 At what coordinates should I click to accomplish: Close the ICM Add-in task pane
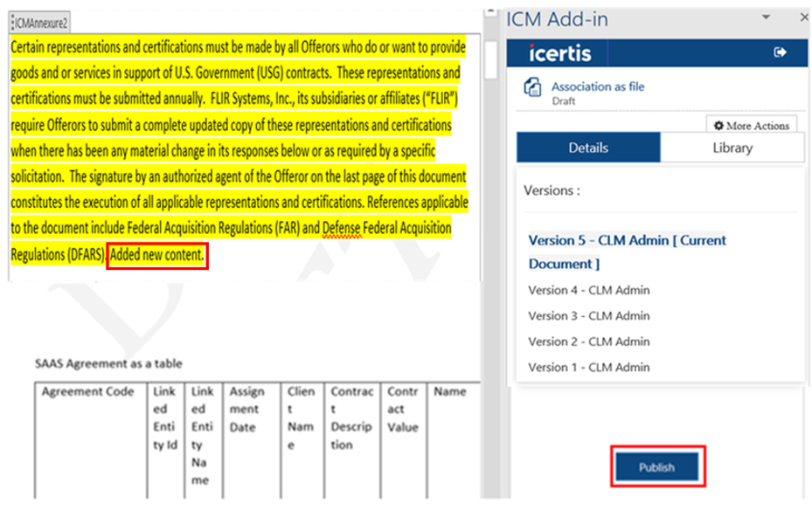point(803,17)
